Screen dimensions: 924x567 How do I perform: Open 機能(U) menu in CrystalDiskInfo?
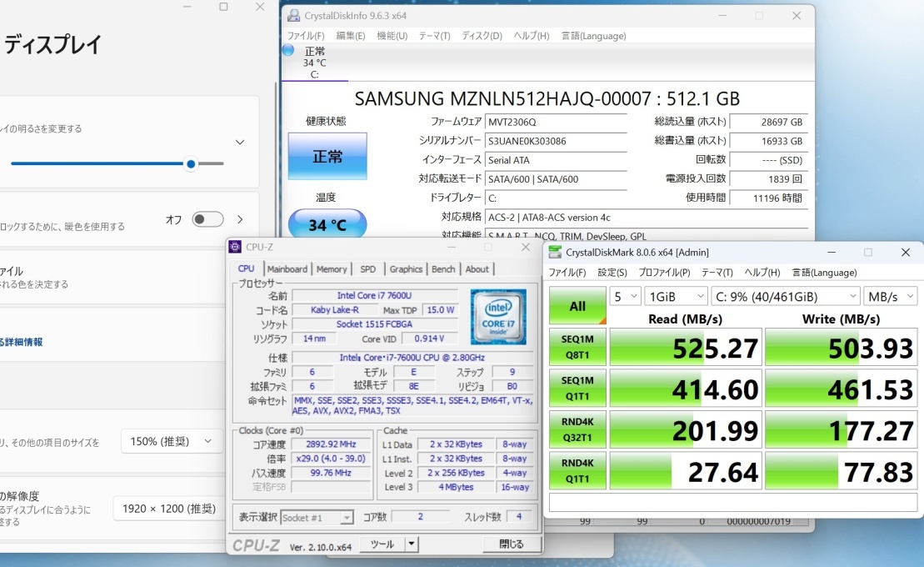coord(392,36)
